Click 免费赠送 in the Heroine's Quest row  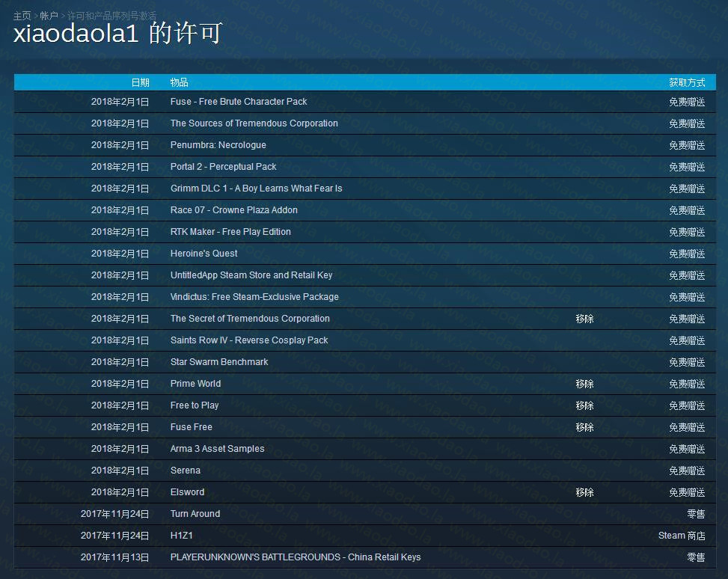(687, 254)
